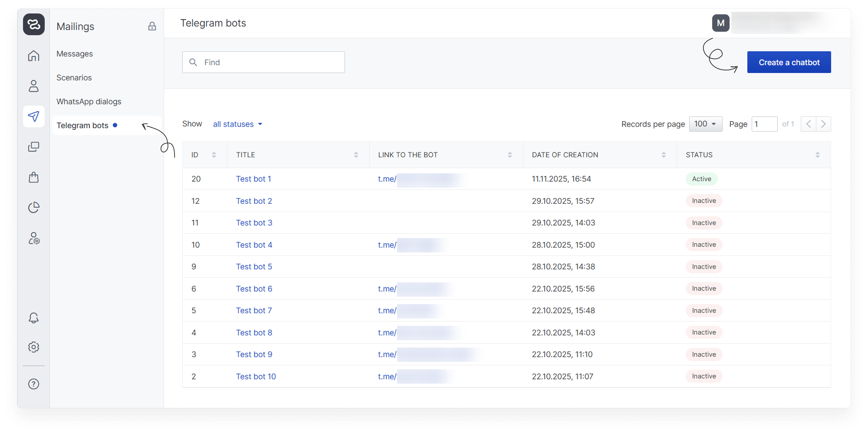Open the home dashboard icon
The width and height of the screenshot is (868, 434).
33,56
